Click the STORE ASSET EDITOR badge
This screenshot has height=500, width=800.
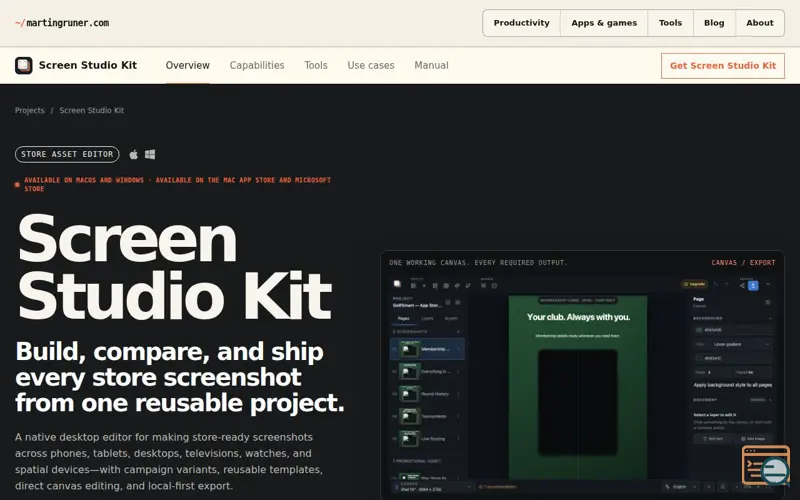coord(67,154)
